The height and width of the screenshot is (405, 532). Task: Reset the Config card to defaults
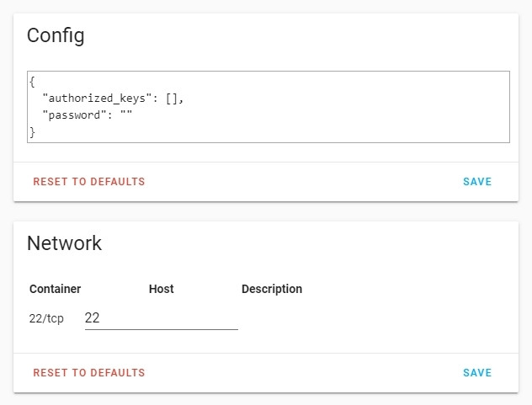point(89,182)
